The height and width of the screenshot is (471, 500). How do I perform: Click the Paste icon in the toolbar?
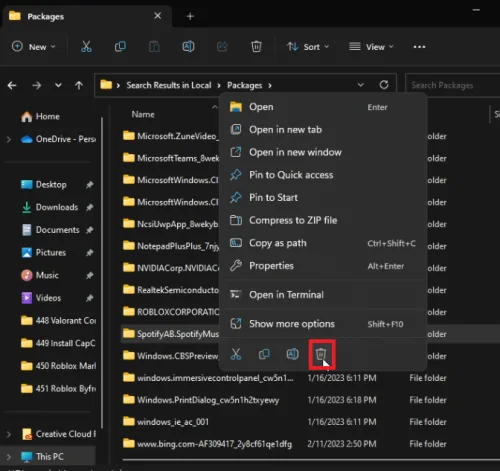pos(154,47)
